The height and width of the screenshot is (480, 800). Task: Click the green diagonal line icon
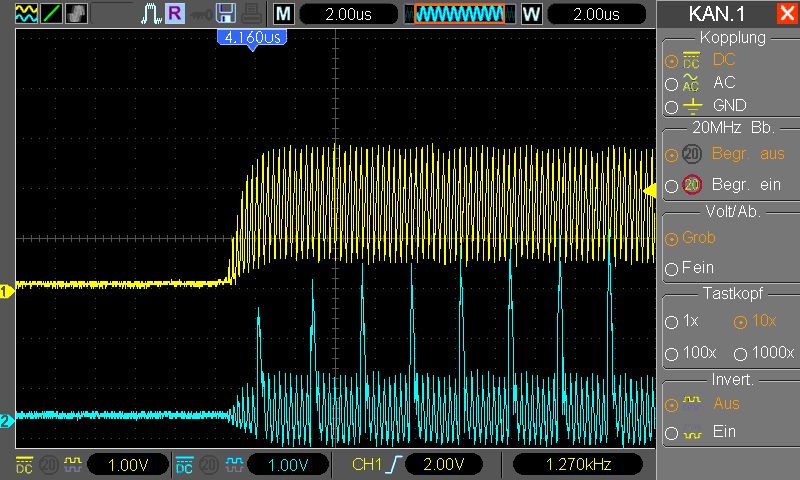[x=50, y=14]
